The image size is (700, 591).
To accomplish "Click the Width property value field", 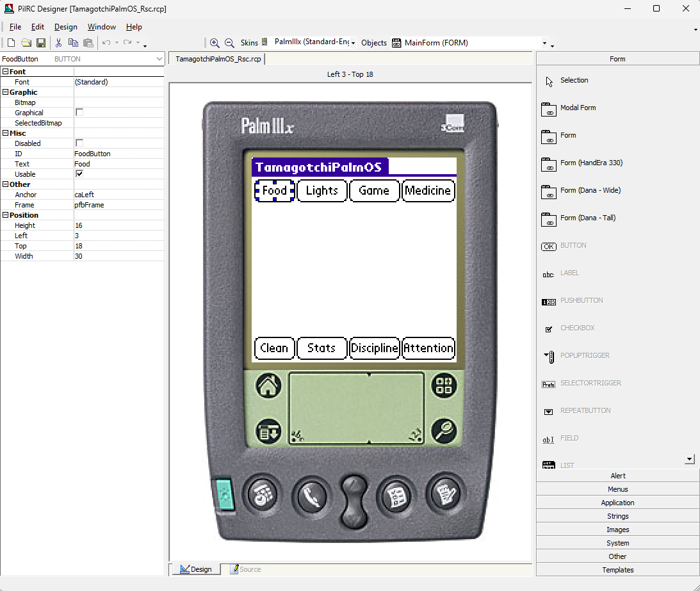I will point(118,256).
